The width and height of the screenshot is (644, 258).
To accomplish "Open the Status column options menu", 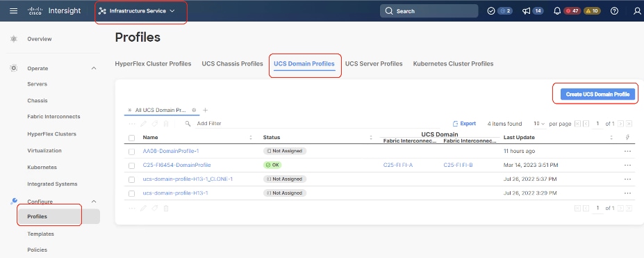I will point(371,138).
